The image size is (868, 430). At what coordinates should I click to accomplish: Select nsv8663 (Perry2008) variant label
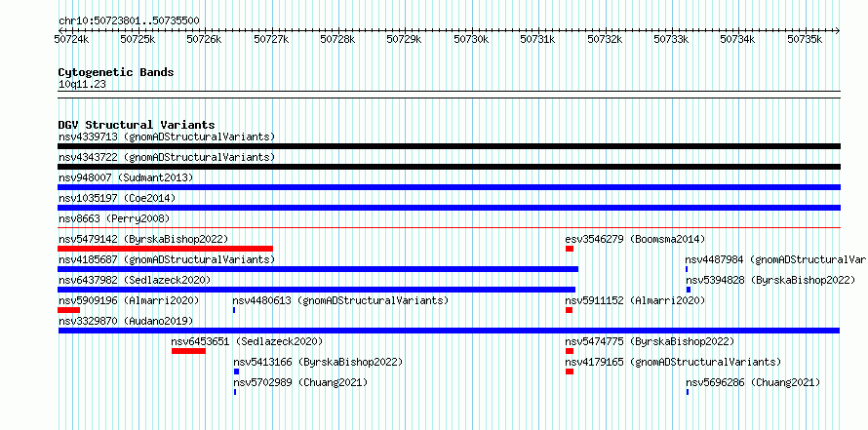pos(114,218)
